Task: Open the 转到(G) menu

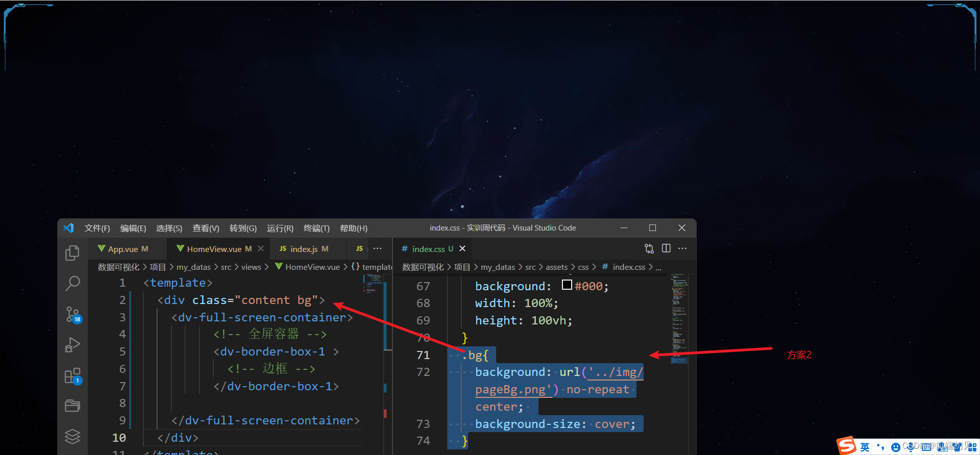Action: coord(243,228)
